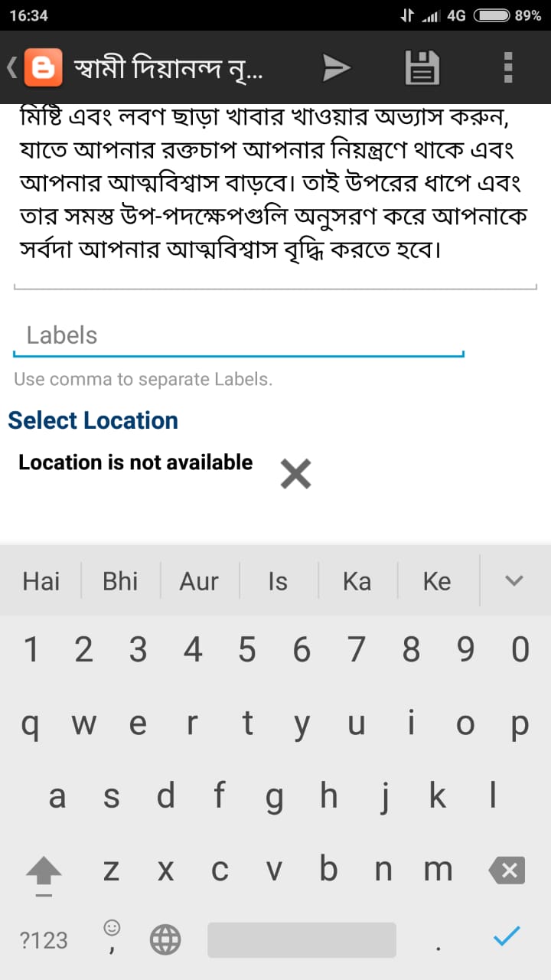
Task: Go back using the left chevron
Action: (x=11, y=67)
